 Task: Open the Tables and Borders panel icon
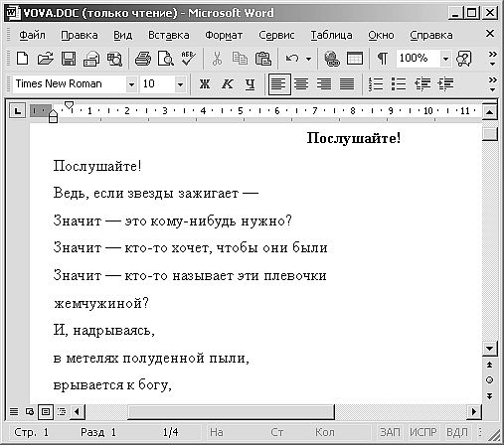[x=355, y=59]
